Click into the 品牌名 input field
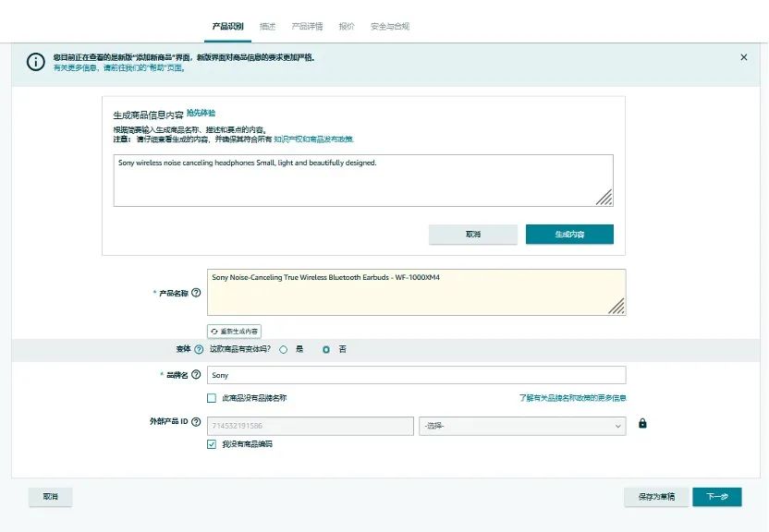Image resolution: width=769 pixels, height=532 pixels. click(416, 375)
